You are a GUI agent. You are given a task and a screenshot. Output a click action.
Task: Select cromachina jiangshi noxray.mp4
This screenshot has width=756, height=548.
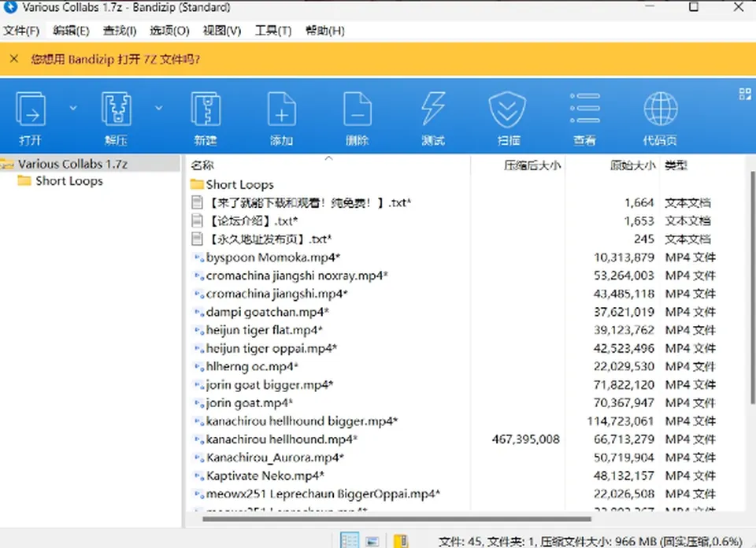[x=297, y=276]
